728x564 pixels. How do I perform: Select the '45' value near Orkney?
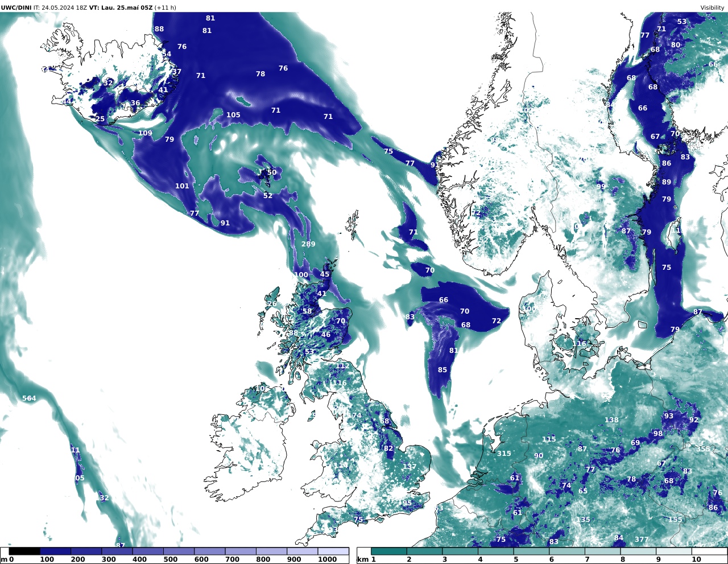(x=325, y=274)
